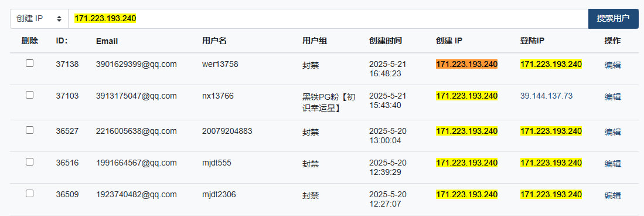Click the Email column header
This screenshot has width=644, height=216.
tap(107, 41)
